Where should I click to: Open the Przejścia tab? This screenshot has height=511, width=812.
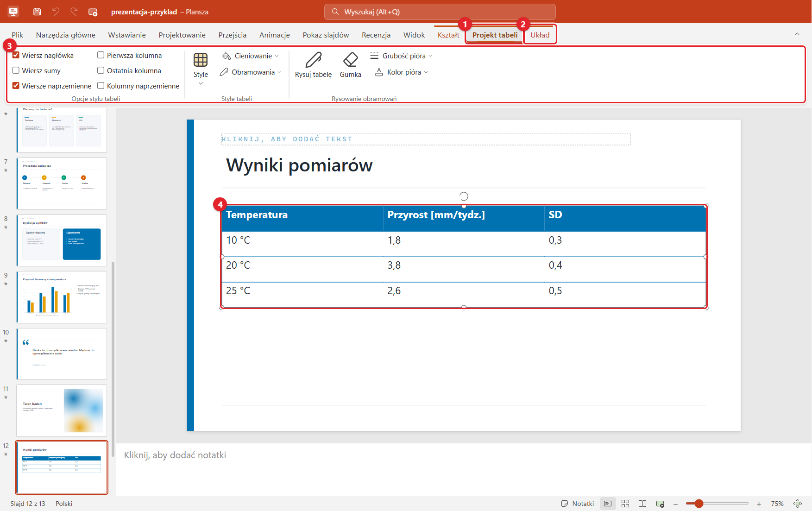(233, 35)
